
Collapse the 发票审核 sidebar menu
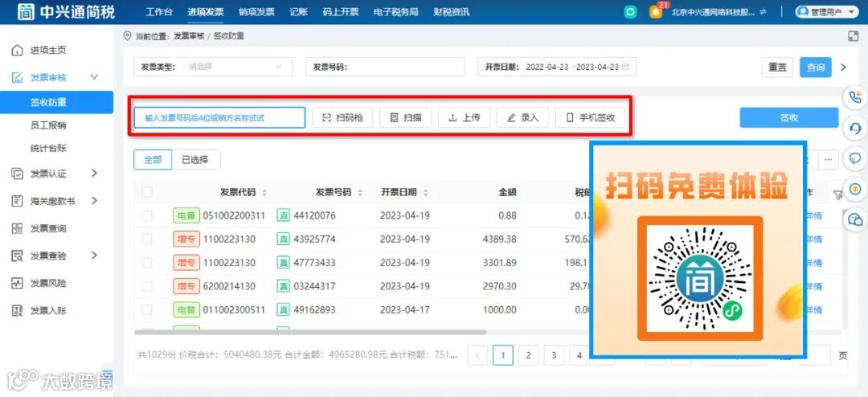(x=93, y=77)
